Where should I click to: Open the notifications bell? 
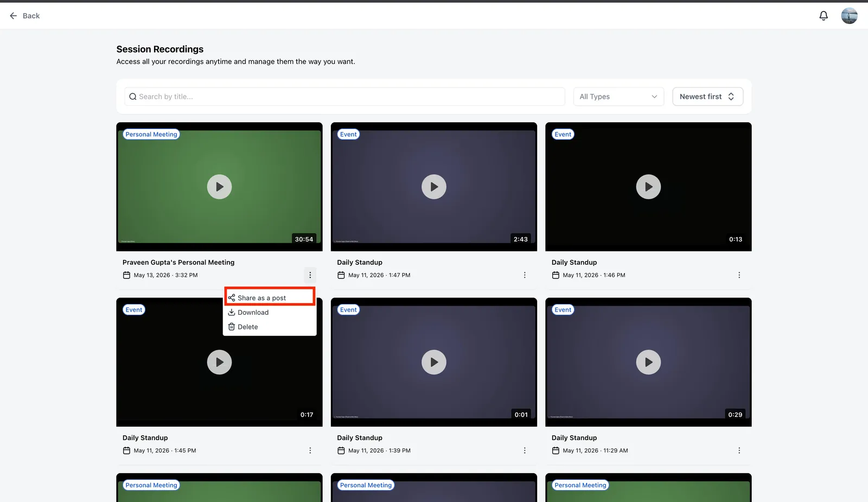click(824, 16)
